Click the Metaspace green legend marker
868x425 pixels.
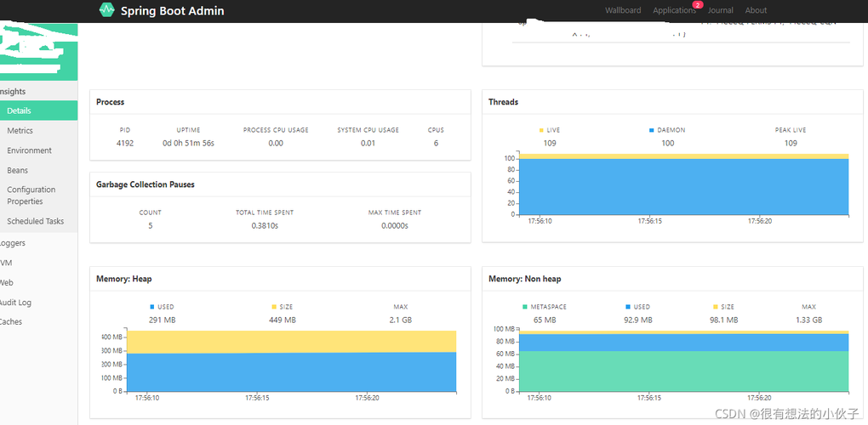pos(525,307)
